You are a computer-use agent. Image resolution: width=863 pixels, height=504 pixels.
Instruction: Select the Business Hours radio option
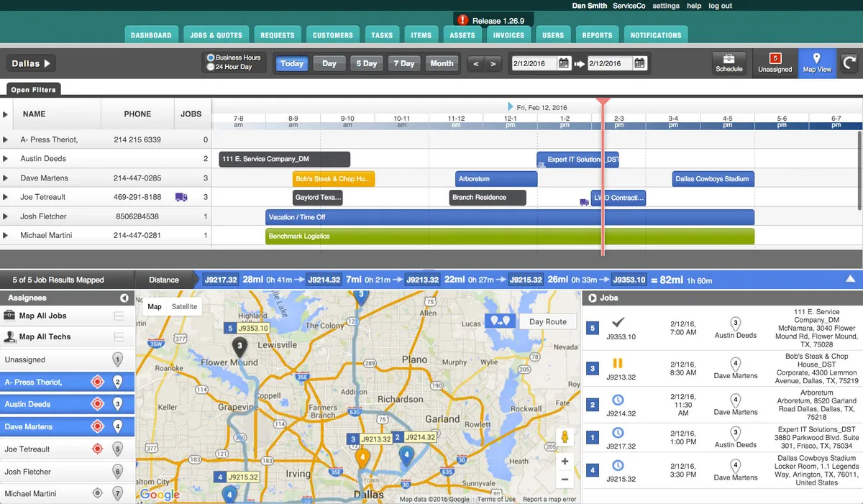[x=211, y=58]
